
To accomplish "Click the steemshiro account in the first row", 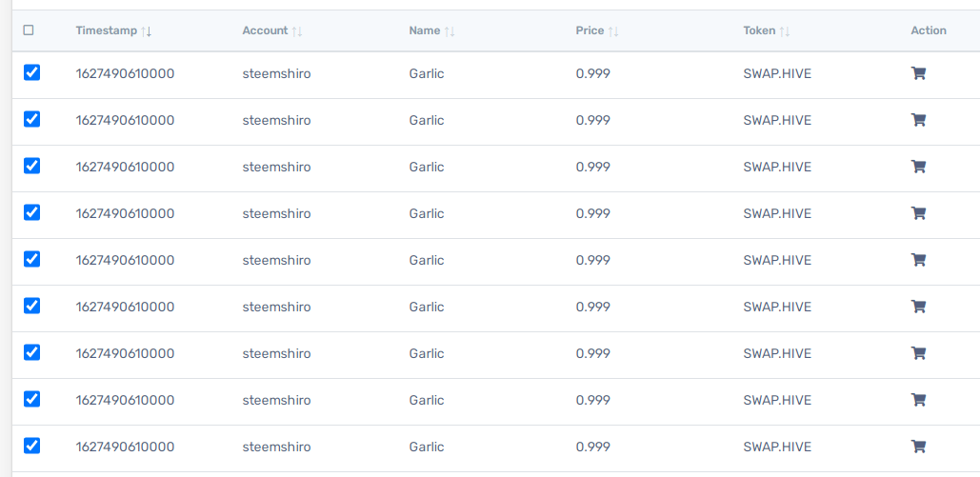I will click(276, 73).
